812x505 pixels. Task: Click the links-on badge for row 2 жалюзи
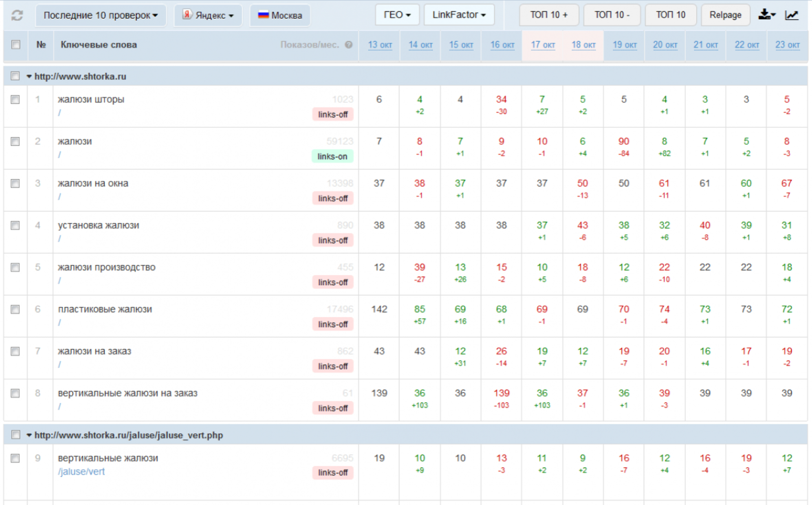point(332,156)
